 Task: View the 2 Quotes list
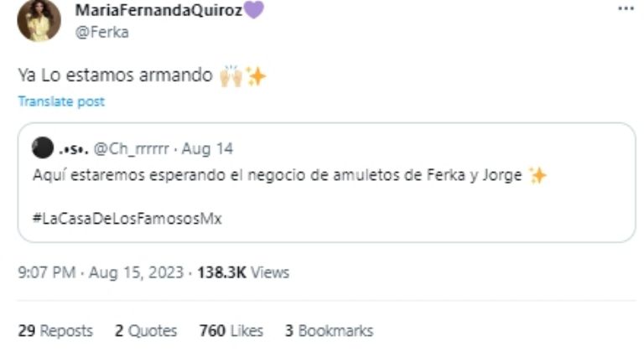coord(146,331)
